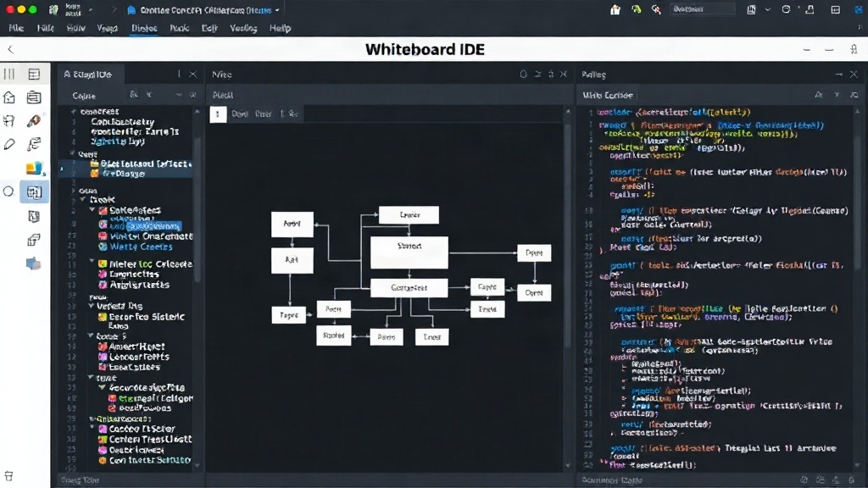
Task: Select the blue cube icon in the sidebar
Action: (33, 263)
